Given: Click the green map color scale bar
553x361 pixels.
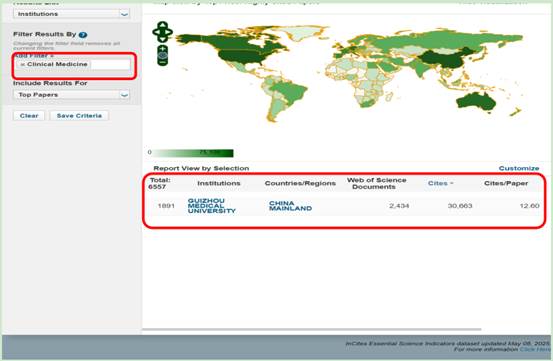Looking at the screenshot, I should click(x=193, y=153).
